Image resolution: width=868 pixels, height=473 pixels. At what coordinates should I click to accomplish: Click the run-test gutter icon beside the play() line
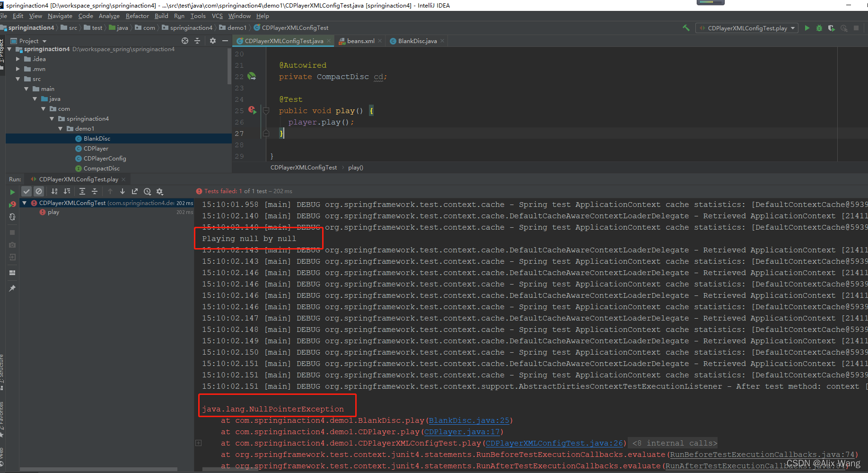point(253,110)
